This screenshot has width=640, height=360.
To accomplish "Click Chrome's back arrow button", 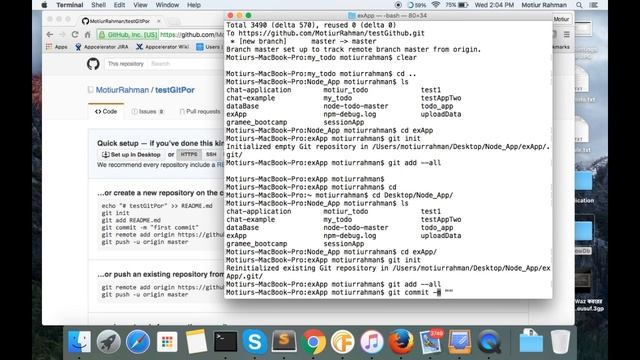I will [50, 35].
